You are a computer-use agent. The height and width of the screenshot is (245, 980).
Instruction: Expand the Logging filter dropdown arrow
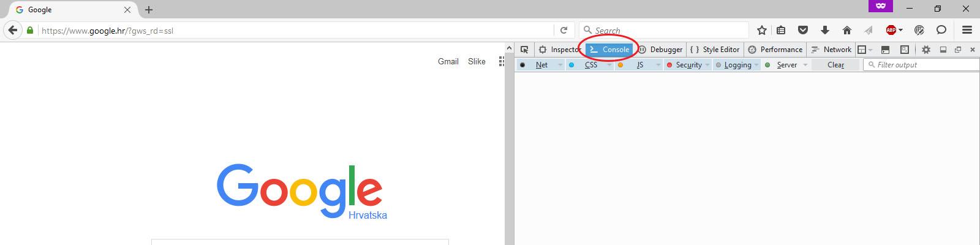pos(756,65)
